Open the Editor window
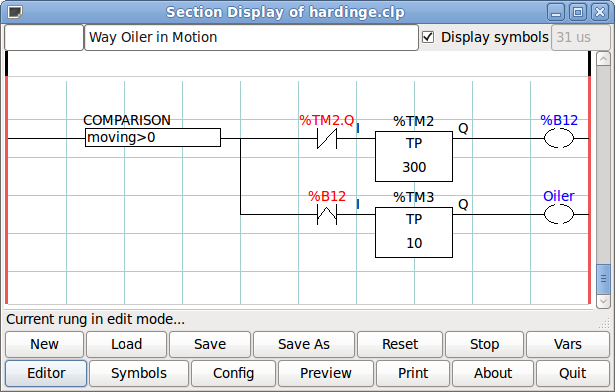 [x=46, y=373]
